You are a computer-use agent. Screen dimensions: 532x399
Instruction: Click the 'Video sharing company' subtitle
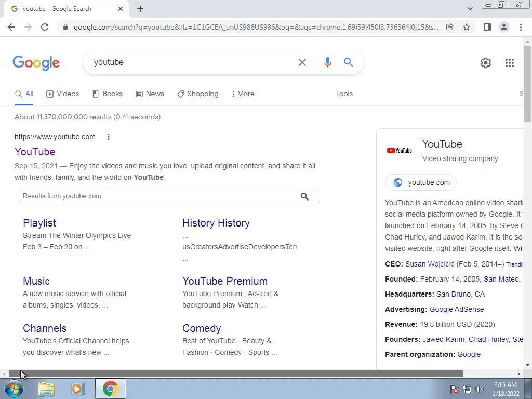point(460,159)
